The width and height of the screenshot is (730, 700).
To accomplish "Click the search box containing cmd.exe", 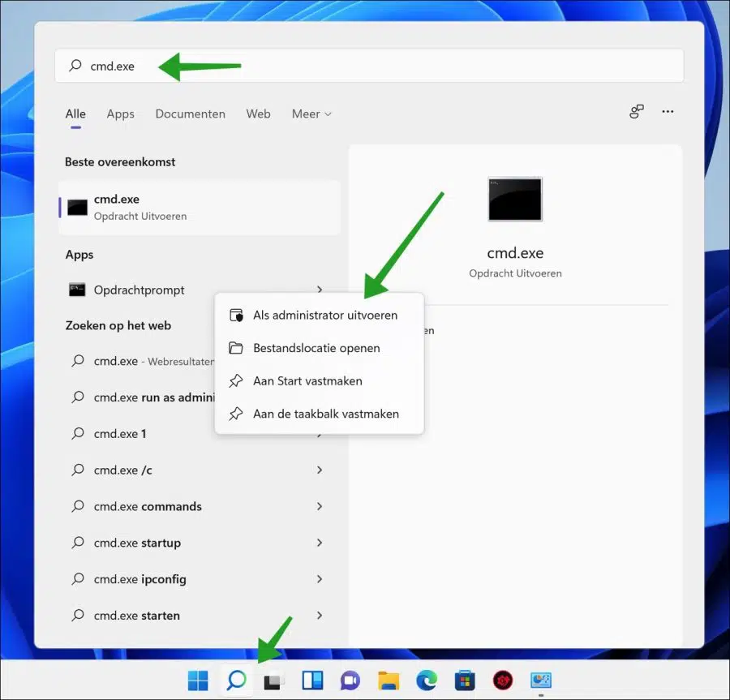I will click(369, 66).
